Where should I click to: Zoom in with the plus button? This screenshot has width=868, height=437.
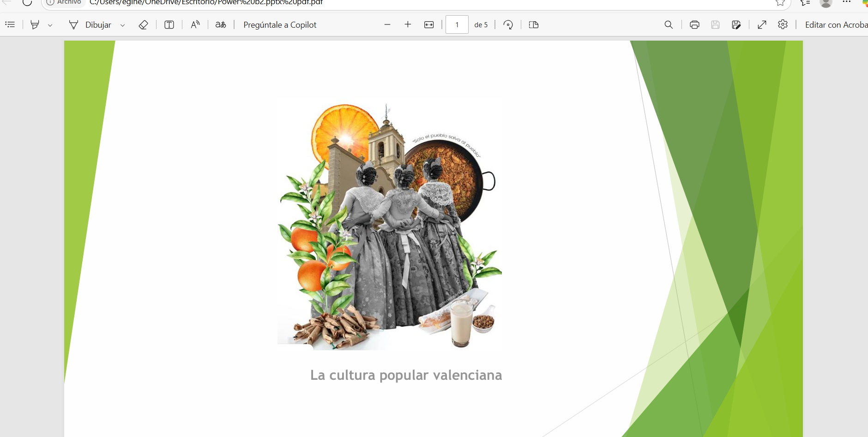408,25
